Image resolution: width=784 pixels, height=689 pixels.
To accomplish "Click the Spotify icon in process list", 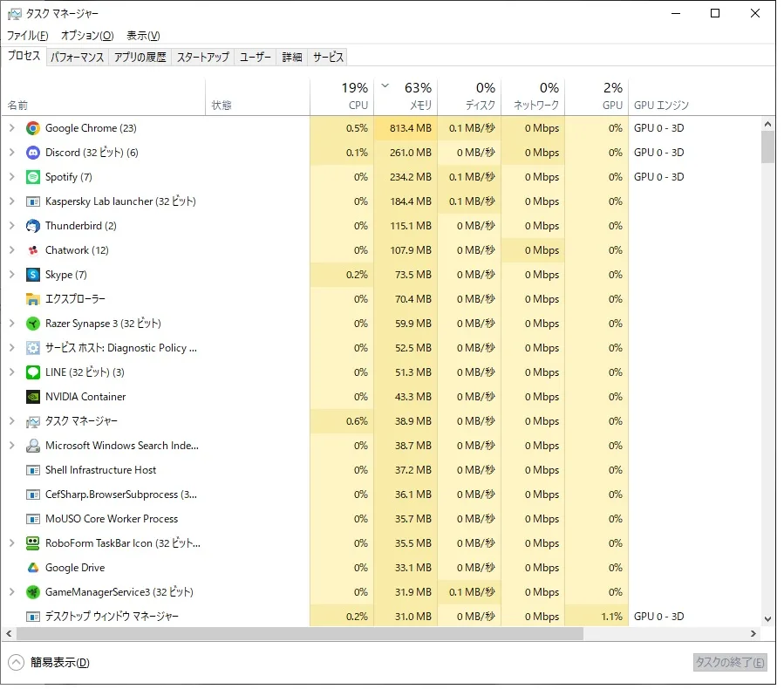I will tap(33, 177).
